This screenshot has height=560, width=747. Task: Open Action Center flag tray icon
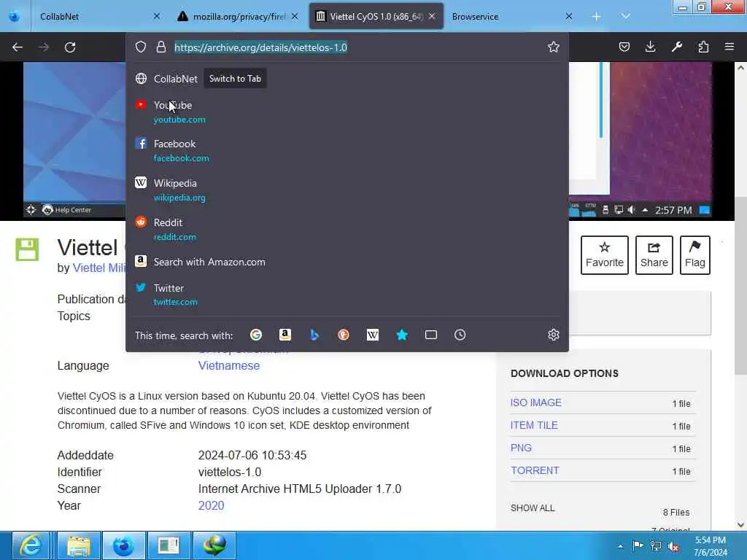638,546
